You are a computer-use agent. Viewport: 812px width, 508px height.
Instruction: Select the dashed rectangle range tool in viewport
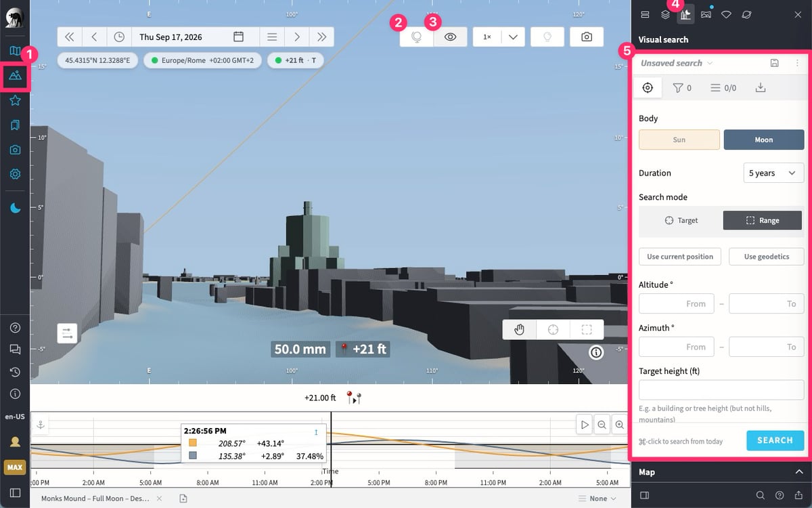pyautogui.click(x=587, y=329)
